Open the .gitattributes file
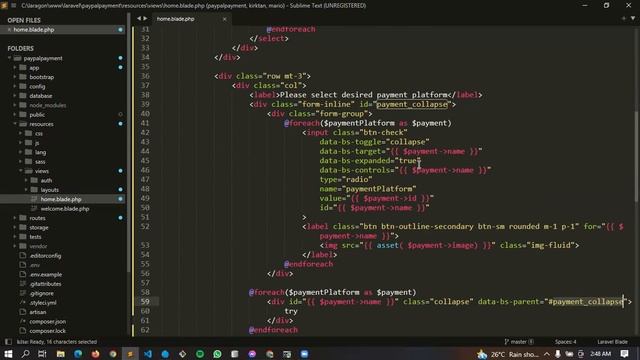The image size is (640, 360). [x=45, y=284]
